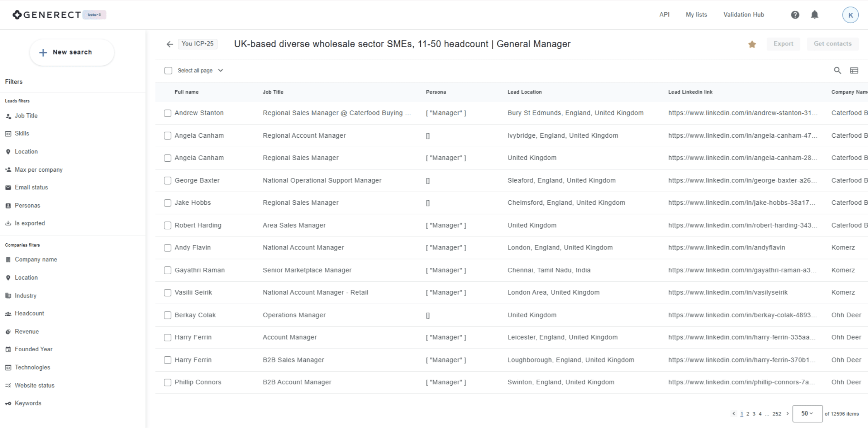Open Andy Flavin's LinkedIn link
The image size is (868, 428).
(x=726, y=247)
